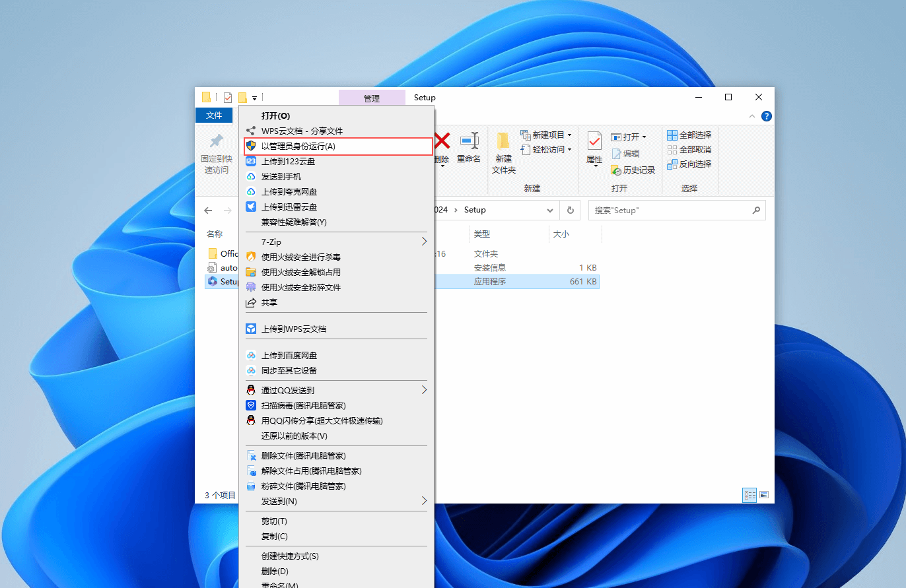Screen dimensions: 906x588
Task: Refresh the folder with the refresh icon
Action: [x=570, y=210]
